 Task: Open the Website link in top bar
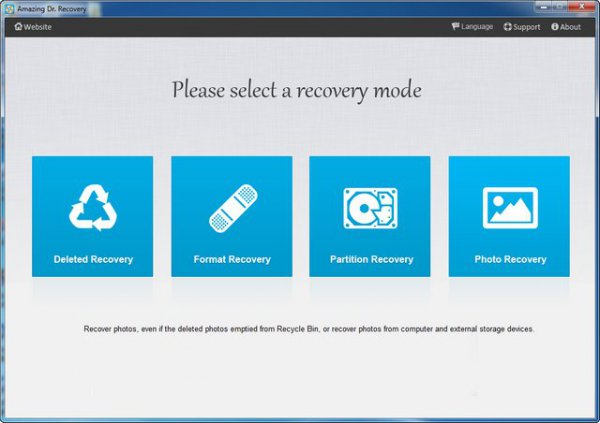(x=33, y=27)
